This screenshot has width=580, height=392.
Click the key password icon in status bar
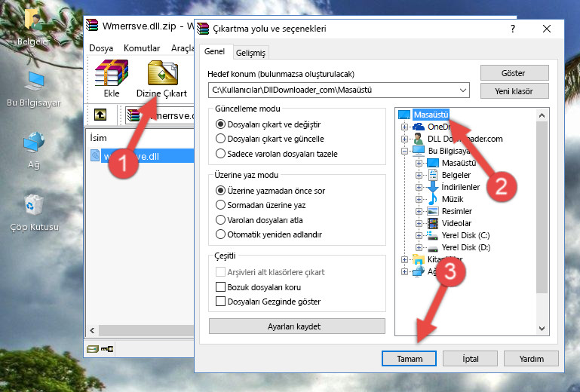(x=107, y=348)
